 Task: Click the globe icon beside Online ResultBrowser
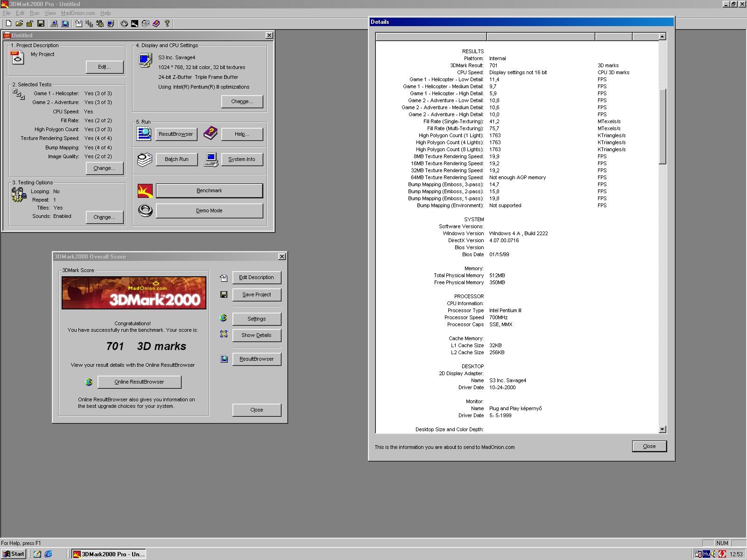(x=89, y=382)
